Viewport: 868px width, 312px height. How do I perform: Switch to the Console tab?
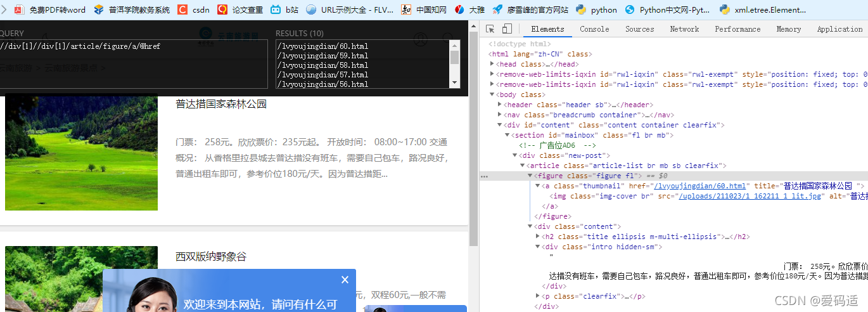pos(594,29)
